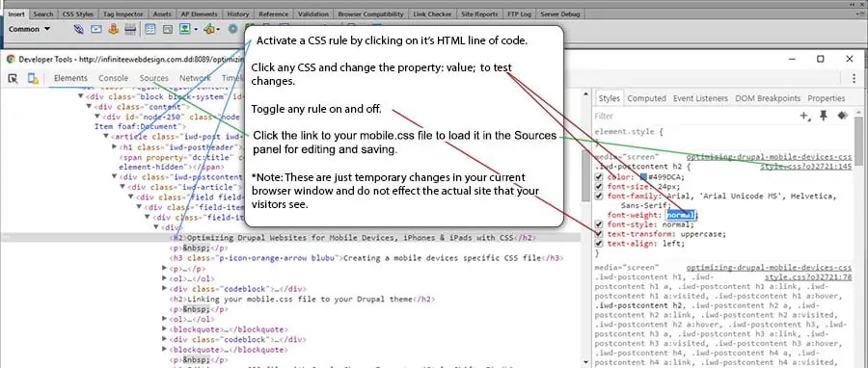
Task: Click the Named Anchor icon
Action: pyautogui.click(x=114, y=29)
